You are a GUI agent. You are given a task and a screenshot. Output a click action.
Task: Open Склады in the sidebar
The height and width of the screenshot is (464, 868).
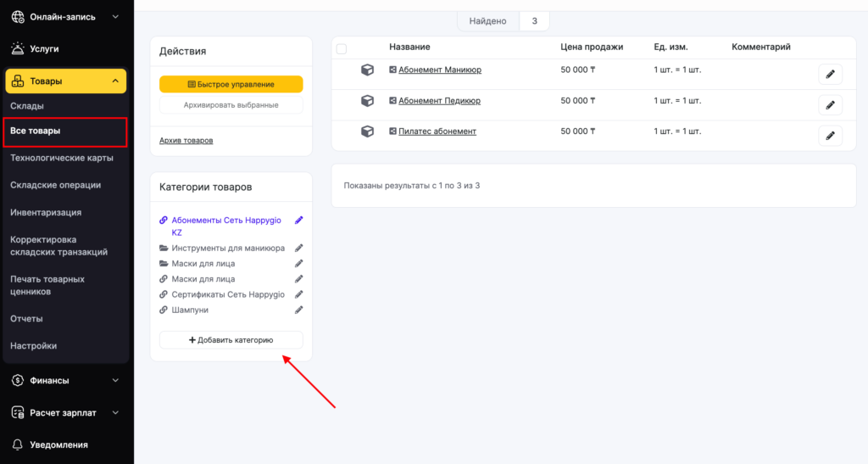(x=27, y=106)
